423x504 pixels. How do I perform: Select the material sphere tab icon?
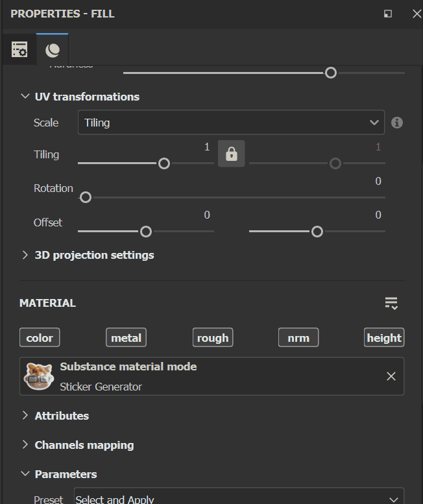(x=53, y=49)
